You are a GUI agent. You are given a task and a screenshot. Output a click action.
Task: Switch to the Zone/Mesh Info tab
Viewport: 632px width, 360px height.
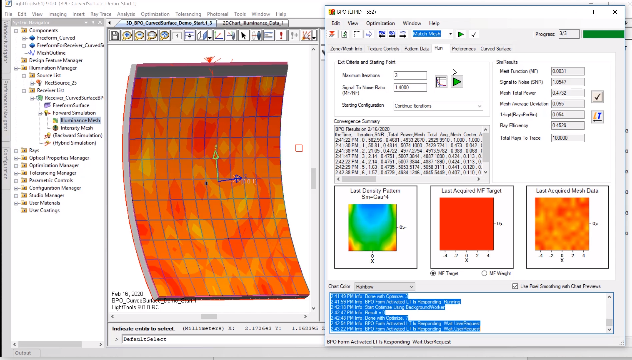click(x=346, y=49)
